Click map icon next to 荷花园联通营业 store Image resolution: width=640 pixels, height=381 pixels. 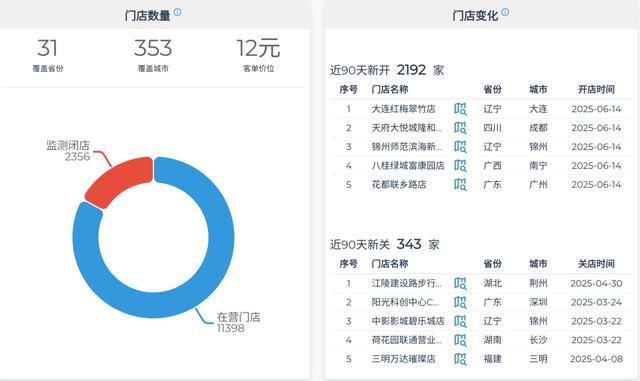[x=460, y=340]
